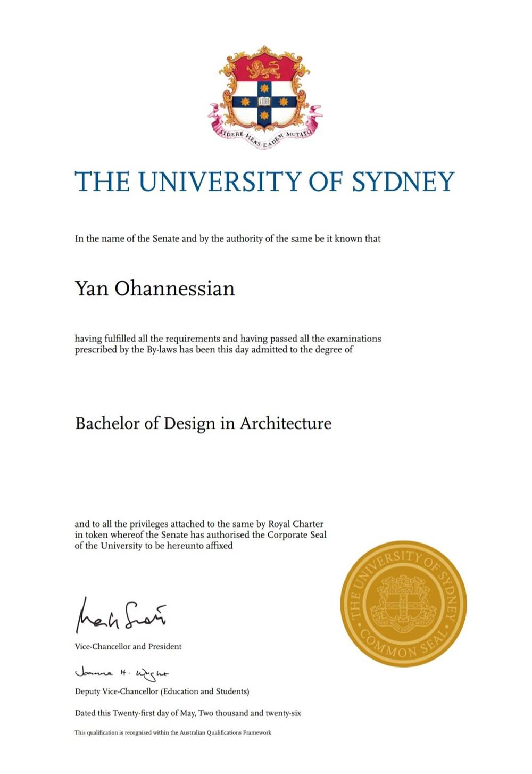This screenshot has height=774, width=532.
Task: Select the heading "THE UNIVERSITY OF SYDNEY"
Action: (x=264, y=182)
